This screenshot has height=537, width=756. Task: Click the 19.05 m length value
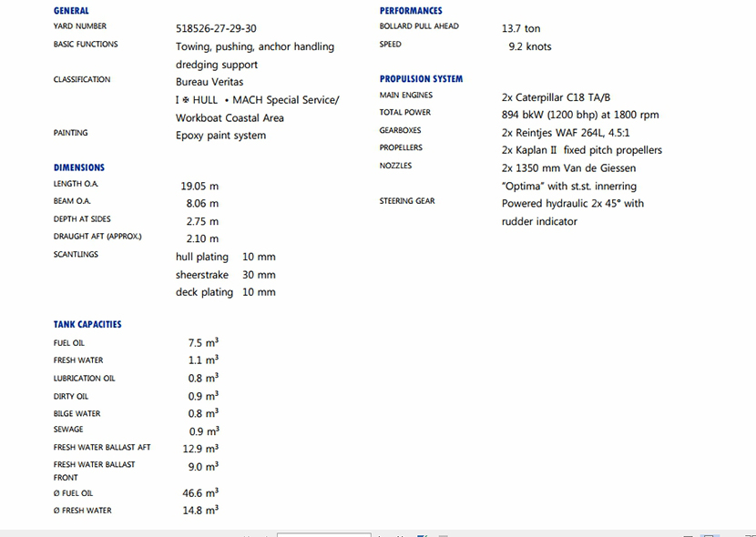pos(199,186)
